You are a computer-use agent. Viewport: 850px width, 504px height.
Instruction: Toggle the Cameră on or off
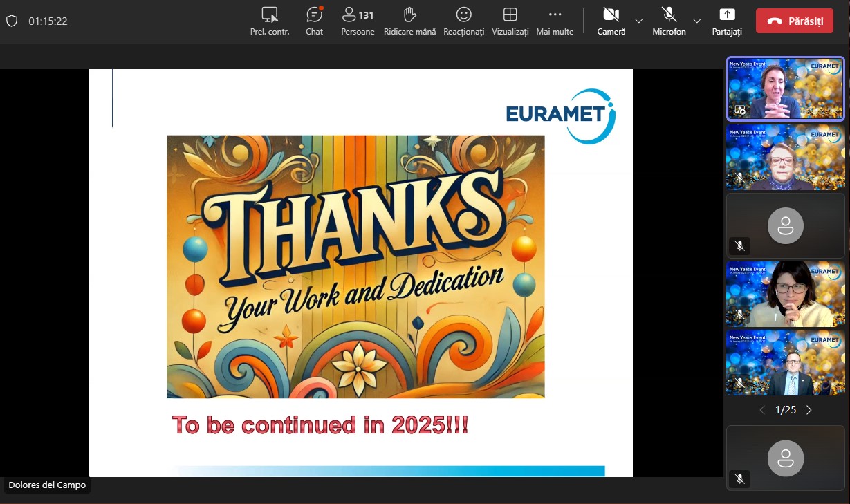(611, 21)
